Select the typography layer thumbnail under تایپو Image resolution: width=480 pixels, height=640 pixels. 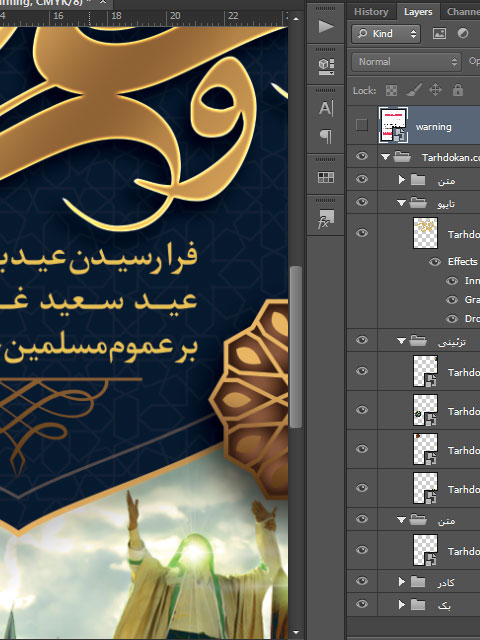pyautogui.click(x=425, y=233)
